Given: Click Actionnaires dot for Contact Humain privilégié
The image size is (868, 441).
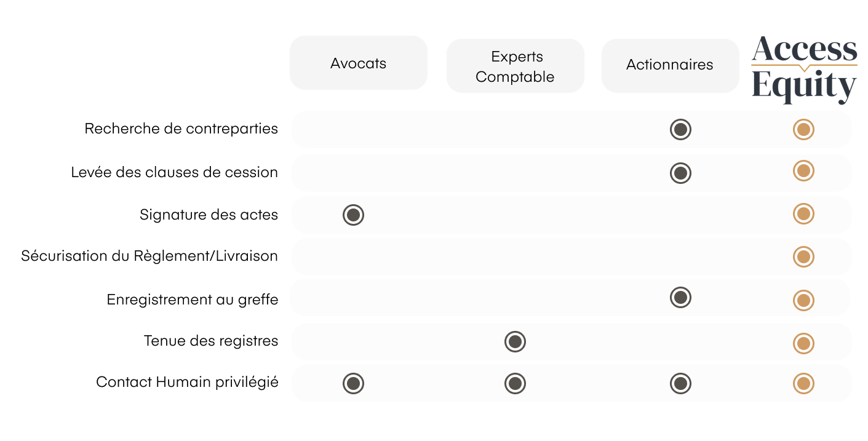Looking at the screenshot, I should coord(680,383).
